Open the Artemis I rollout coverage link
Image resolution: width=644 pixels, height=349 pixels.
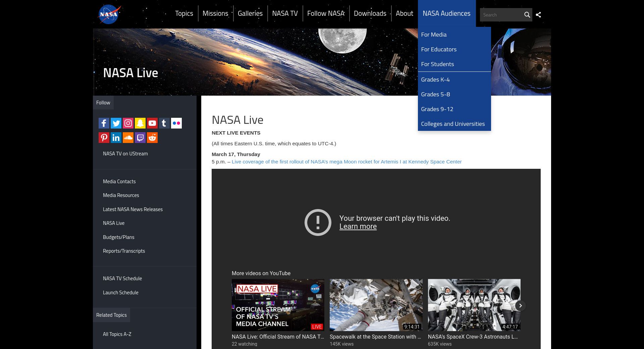pos(346,162)
